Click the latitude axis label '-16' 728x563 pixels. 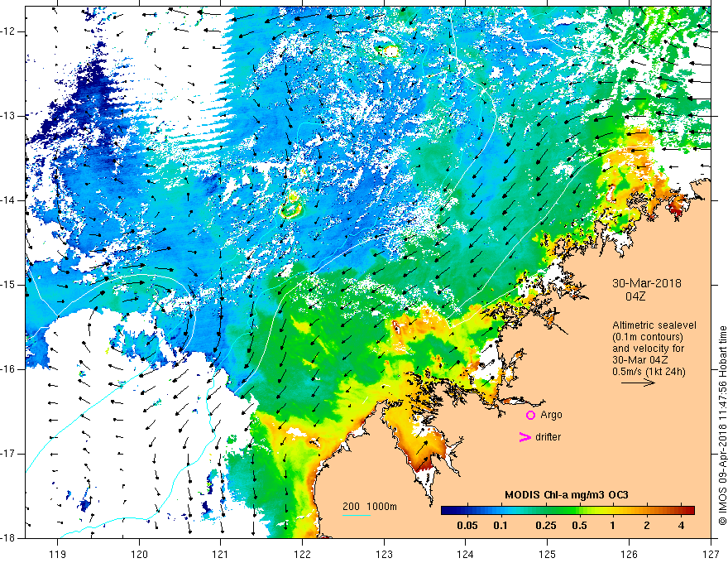coord(9,369)
